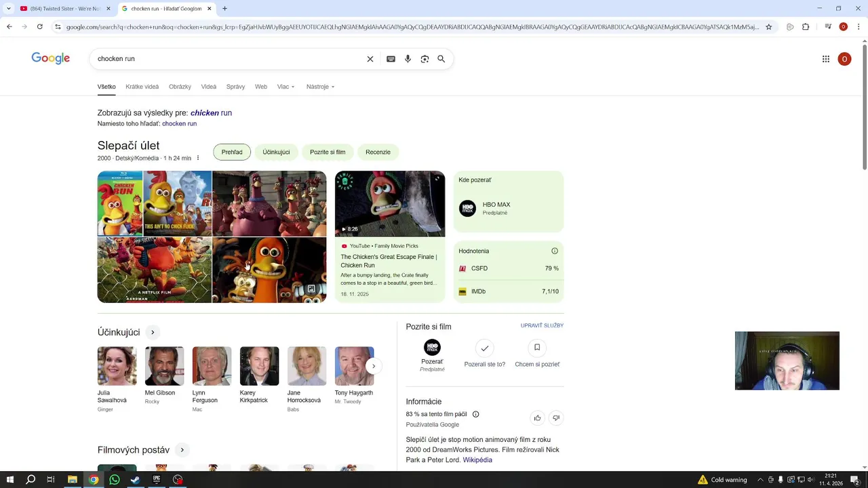The height and width of the screenshot is (488, 868).
Task: Open the on-screen keyboard input tool
Action: click(x=391, y=59)
